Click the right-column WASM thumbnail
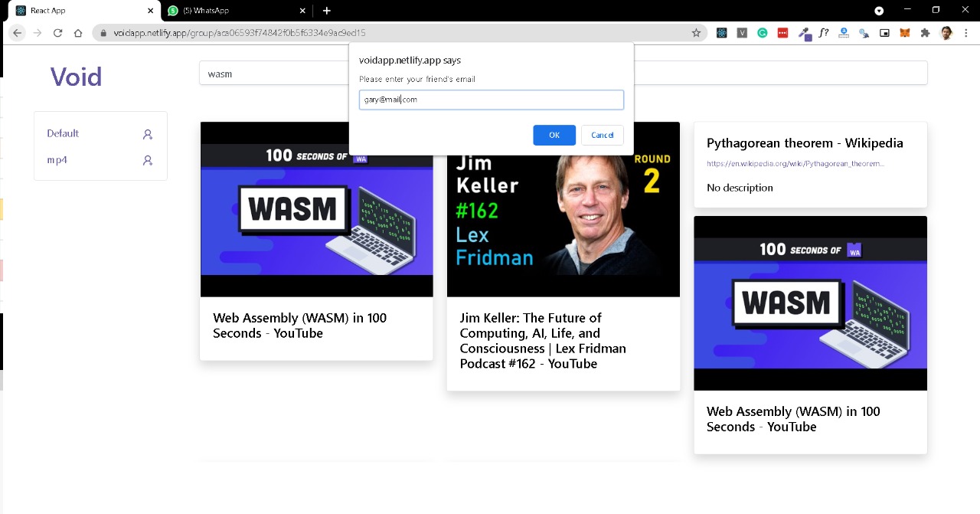 [x=810, y=303]
